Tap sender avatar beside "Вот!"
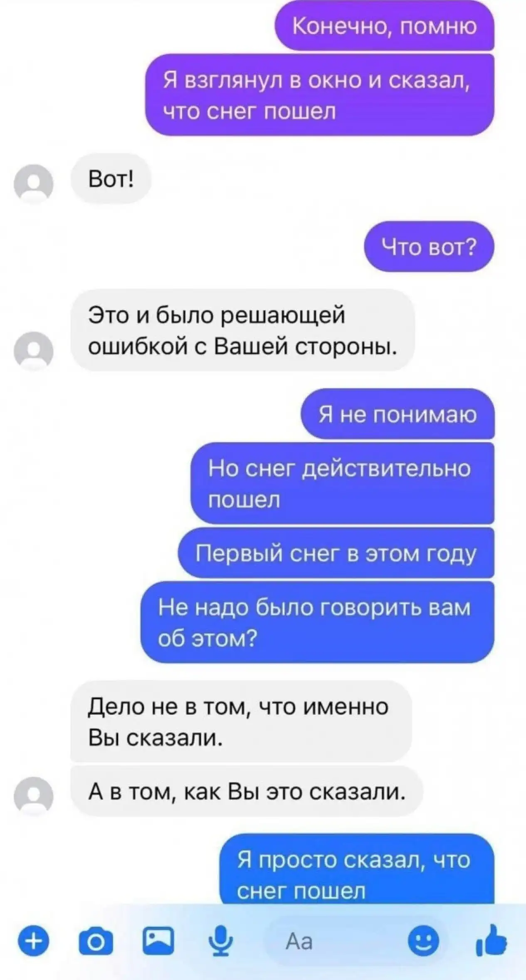The width and height of the screenshot is (526, 980). [34, 182]
